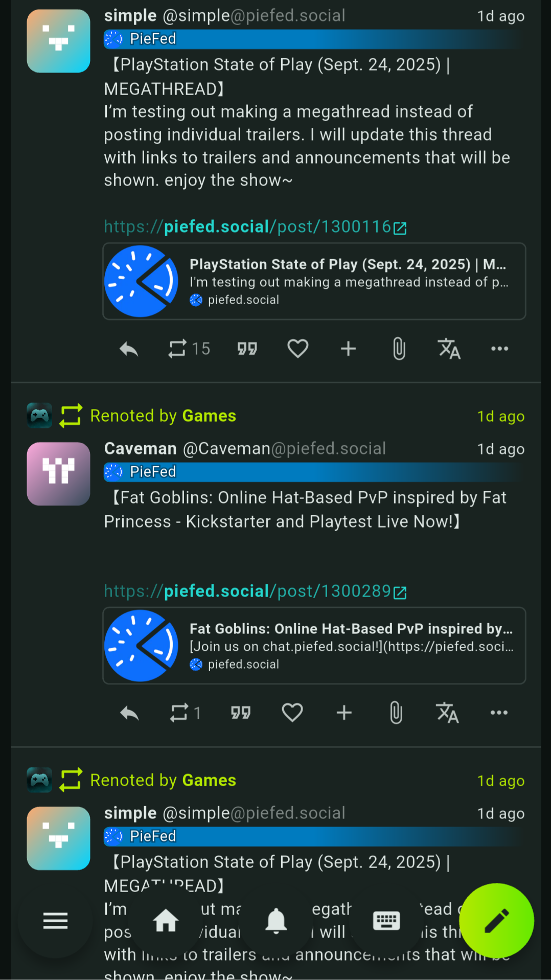Open more options for PlayStation post
Viewport: 551px width, 980px height.
[x=499, y=349]
